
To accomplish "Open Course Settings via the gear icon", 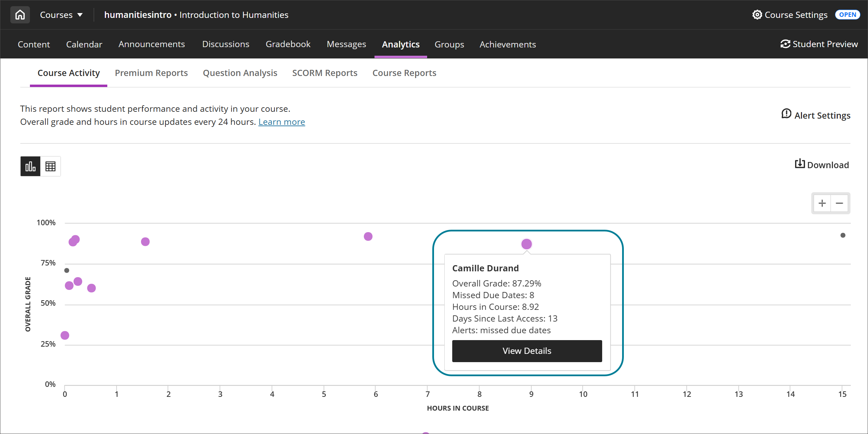I will point(758,14).
